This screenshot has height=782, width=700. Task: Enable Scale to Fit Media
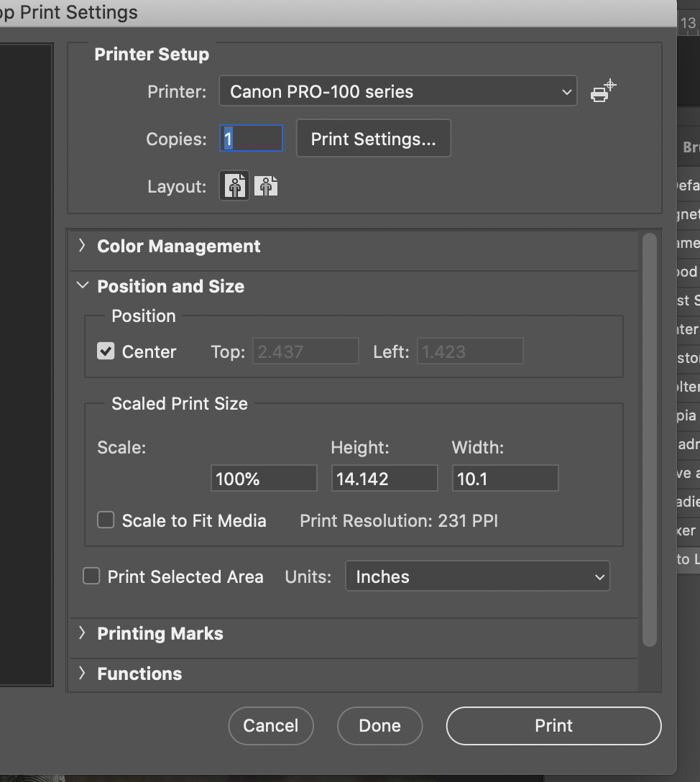tap(106, 520)
